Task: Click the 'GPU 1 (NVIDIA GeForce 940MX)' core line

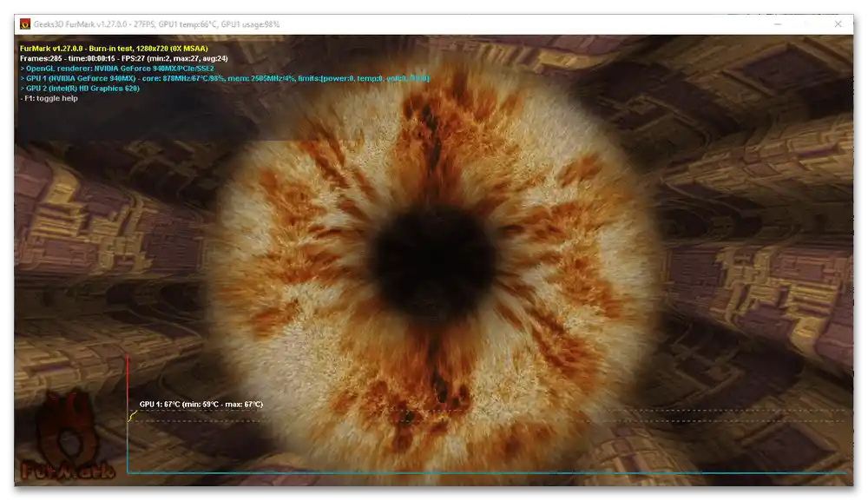Action: [x=224, y=79]
